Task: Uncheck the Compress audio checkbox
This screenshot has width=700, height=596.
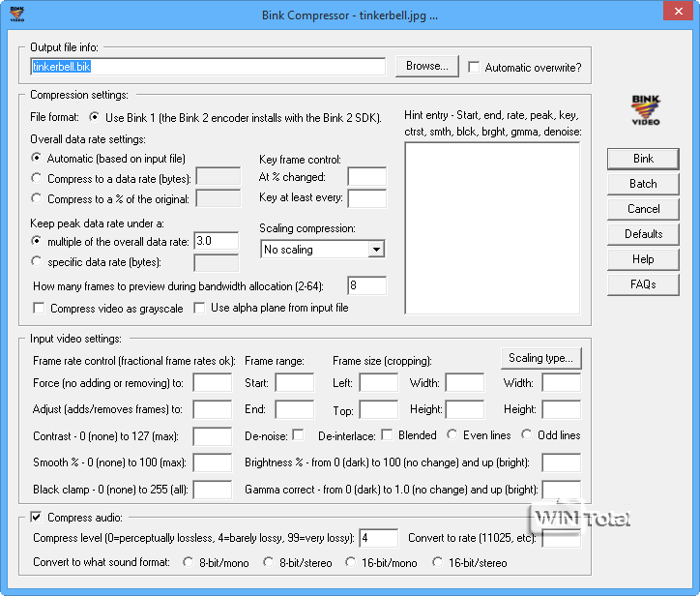Action: point(36,518)
